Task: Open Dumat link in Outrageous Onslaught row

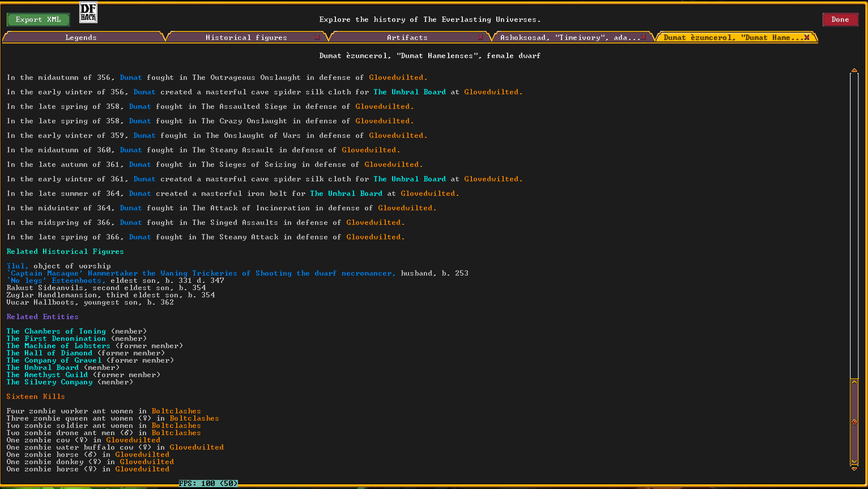Action: tap(131, 77)
